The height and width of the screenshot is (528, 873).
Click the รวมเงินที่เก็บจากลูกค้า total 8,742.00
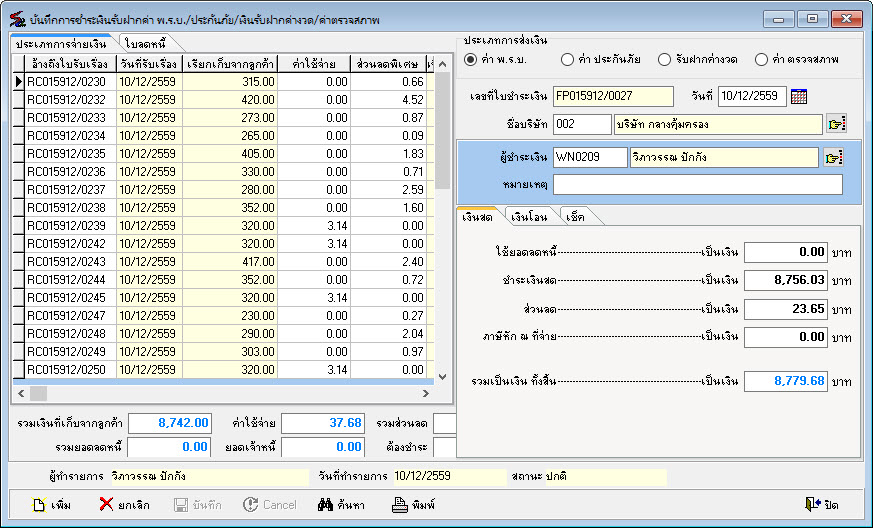[170, 423]
